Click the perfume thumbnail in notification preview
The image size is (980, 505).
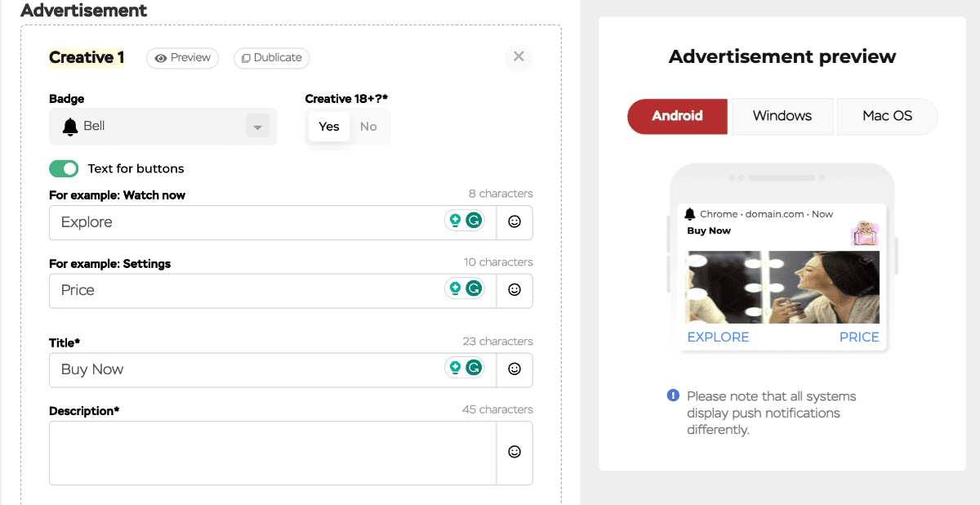[864, 234]
